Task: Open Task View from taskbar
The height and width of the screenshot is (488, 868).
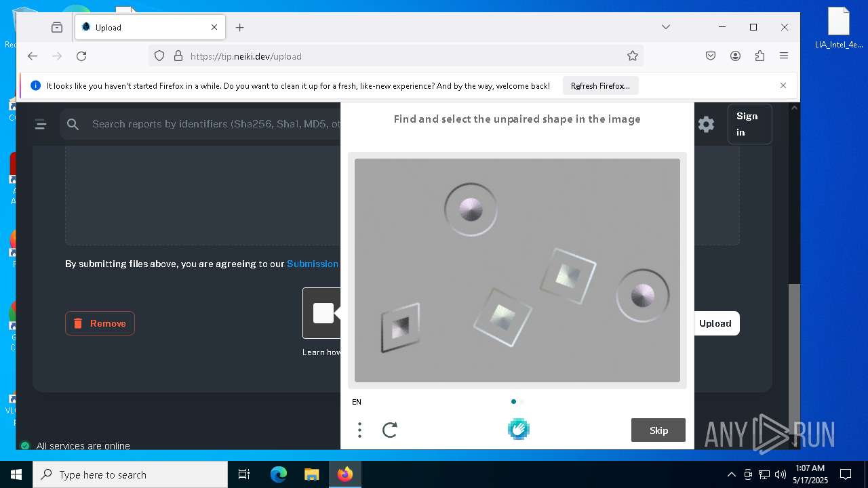Action: tap(244, 474)
